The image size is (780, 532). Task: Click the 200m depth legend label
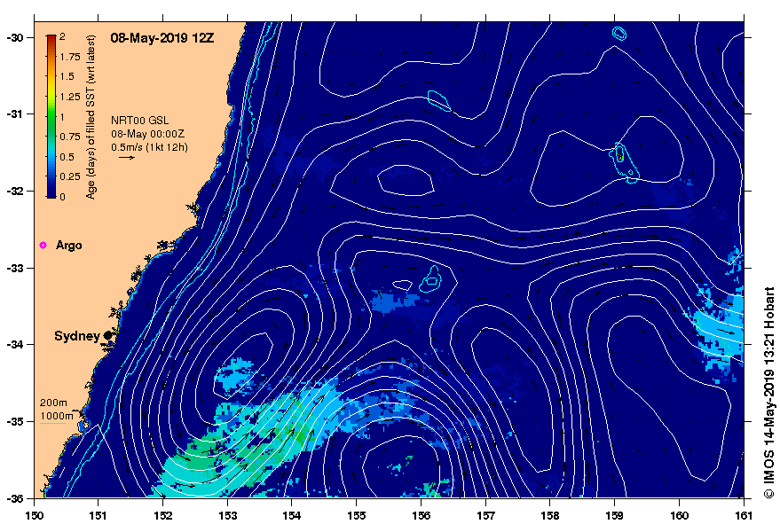click(x=53, y=403)
